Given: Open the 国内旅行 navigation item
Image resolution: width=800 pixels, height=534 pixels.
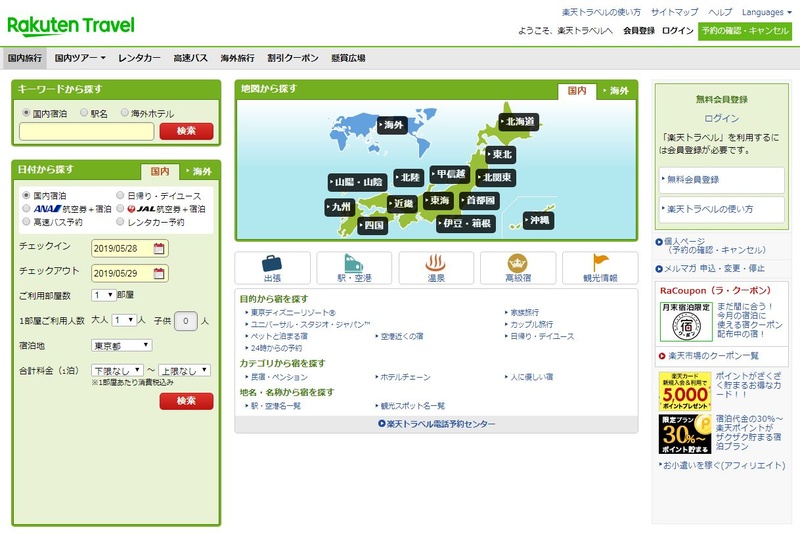Looking at the screenshot, I should point(24,58).
